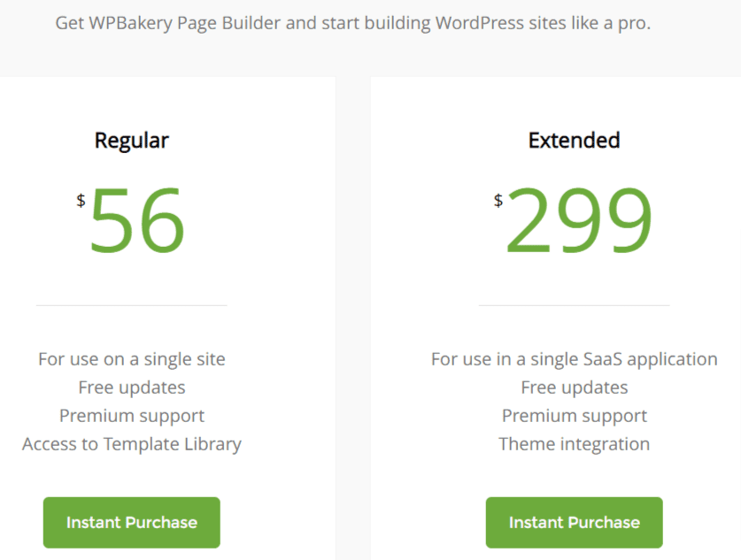The image size is (741, 560).
Task: Click the gray gap between pricing cards
Action: point(353,318)
